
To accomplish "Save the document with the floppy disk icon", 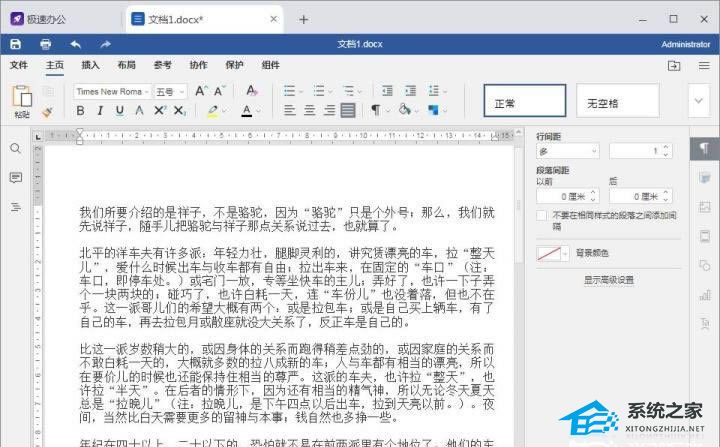I will 16,44.
